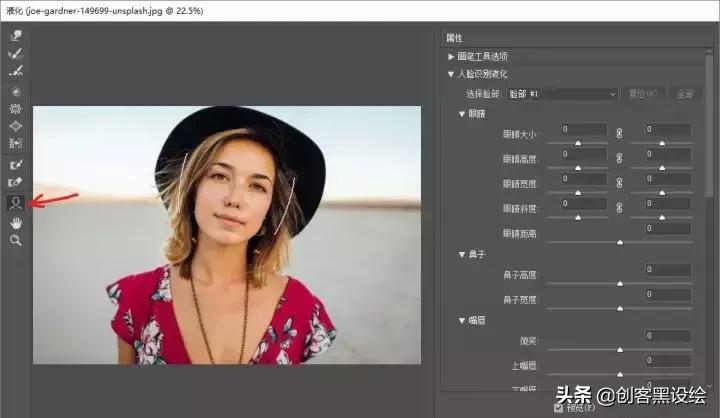Select the Pucker tool
Viewport: 720px width, 418px height.
[16, 109]
